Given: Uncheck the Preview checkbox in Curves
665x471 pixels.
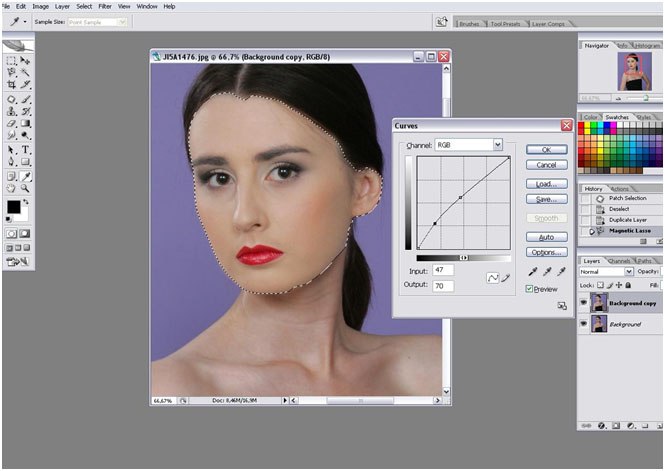Looking at the screenshot, I should click(529, 289).
